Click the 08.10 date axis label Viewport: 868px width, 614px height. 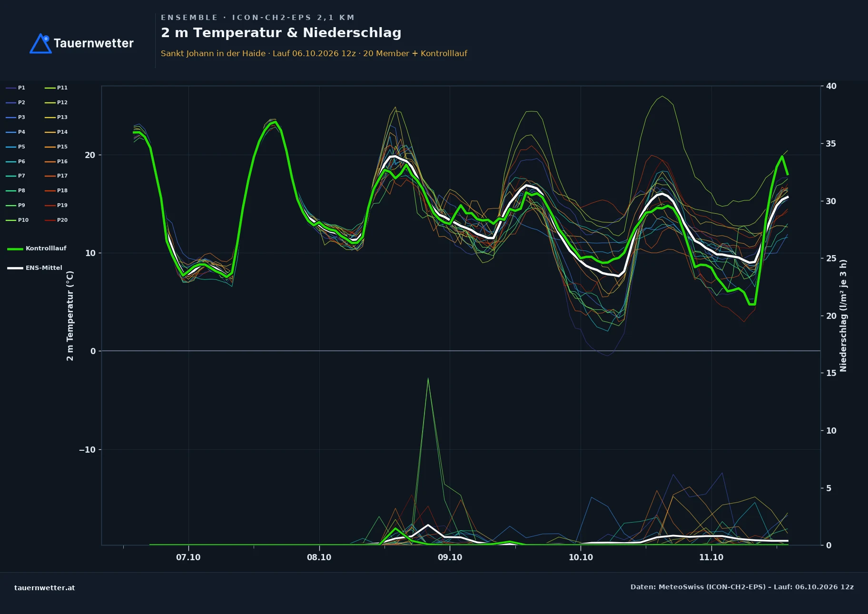pyautogui.click(x=319, y=557)
